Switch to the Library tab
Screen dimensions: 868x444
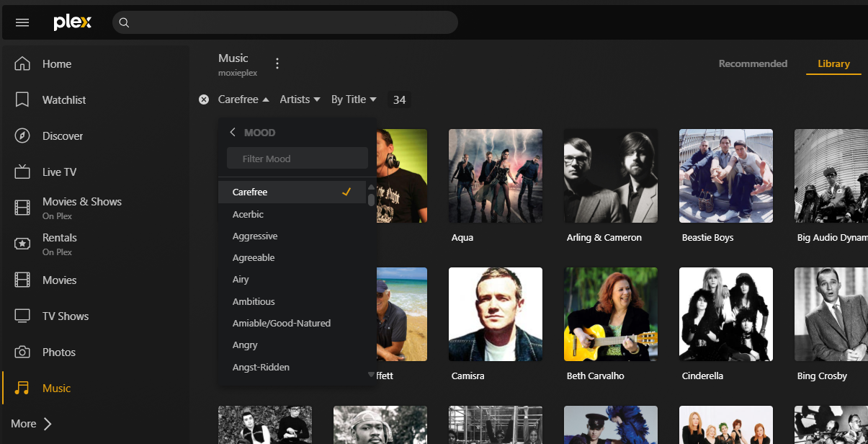coord(833,63)
